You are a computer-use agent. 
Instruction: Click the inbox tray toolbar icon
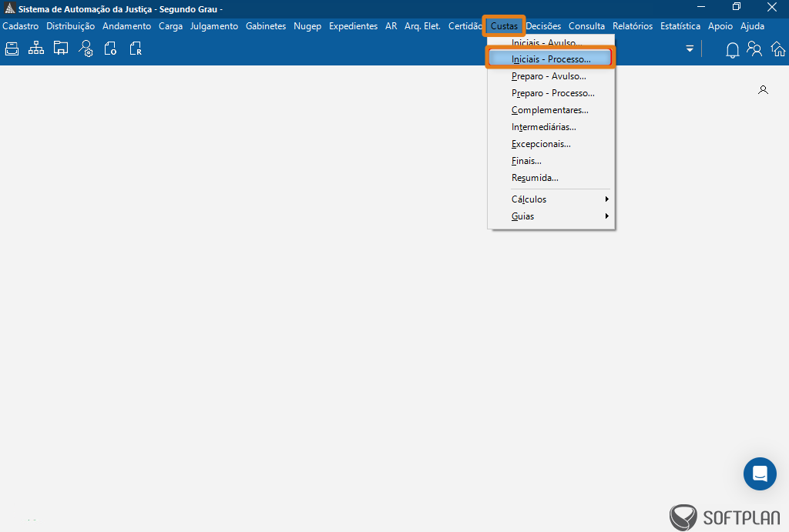pyautogui.click(x=12, y=49)
